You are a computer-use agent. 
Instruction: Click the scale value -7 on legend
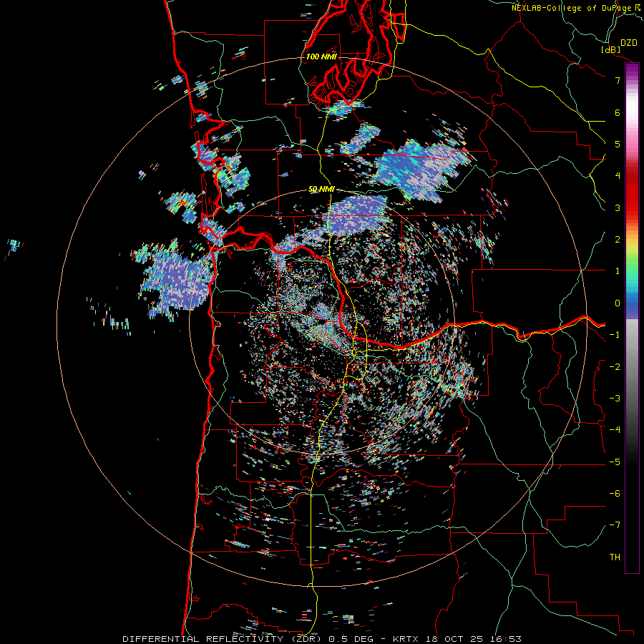point(615,525)
